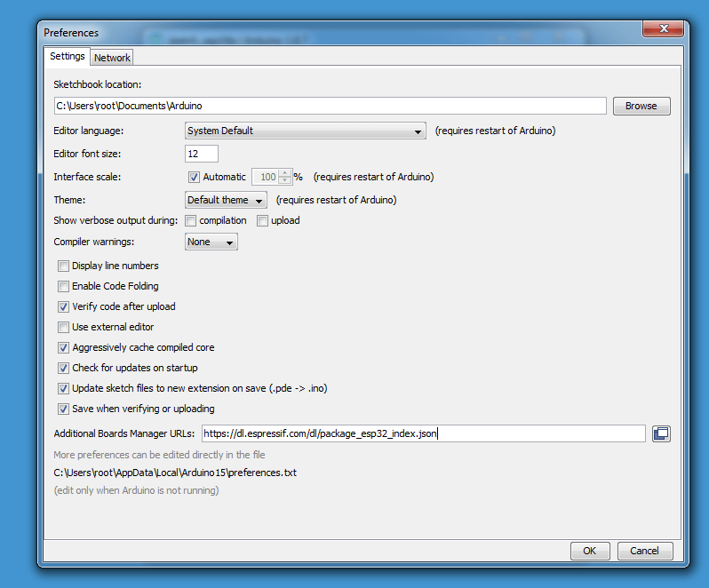Enable Use external editor option

(x=63, y=327)
